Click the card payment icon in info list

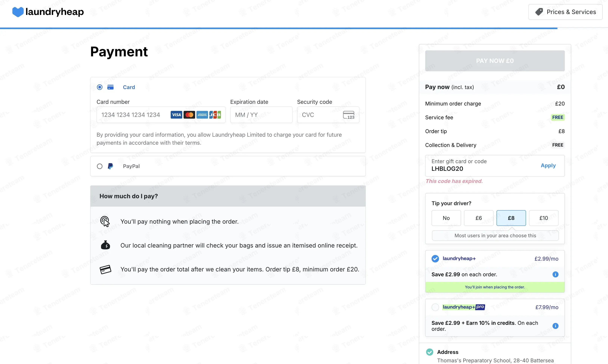tap(106, 269)
